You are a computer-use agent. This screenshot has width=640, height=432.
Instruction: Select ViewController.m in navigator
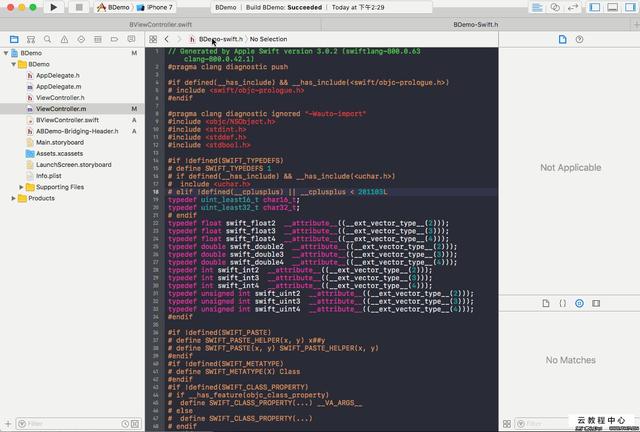click(61, 109)
